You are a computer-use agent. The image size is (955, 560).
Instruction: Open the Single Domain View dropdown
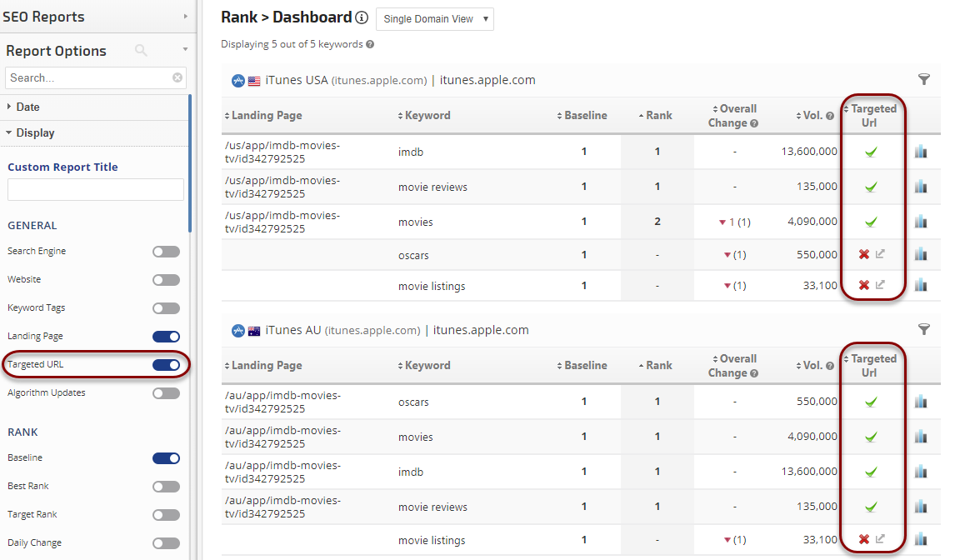[435, 19]
